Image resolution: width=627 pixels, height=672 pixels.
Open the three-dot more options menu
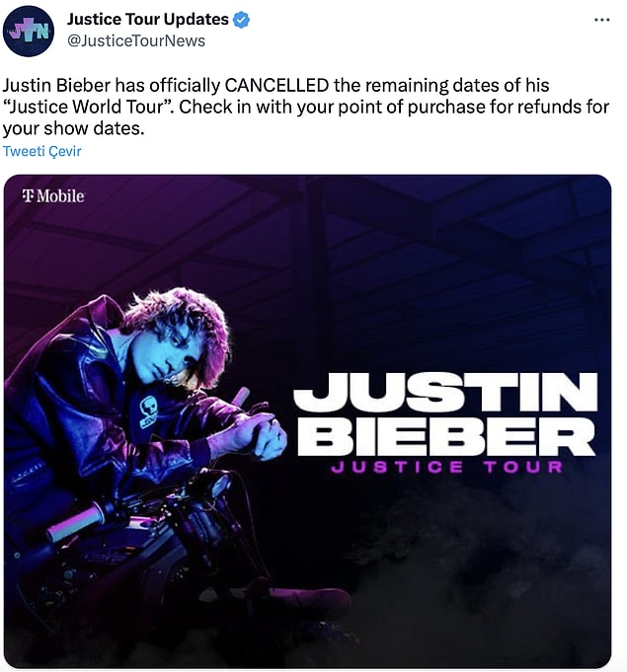[602, 20]
